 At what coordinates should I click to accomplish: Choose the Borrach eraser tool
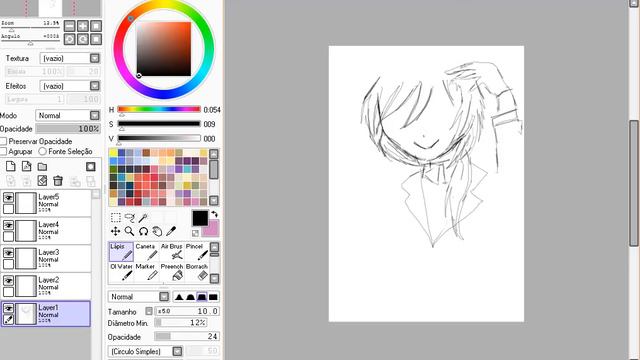click(197, 272)
